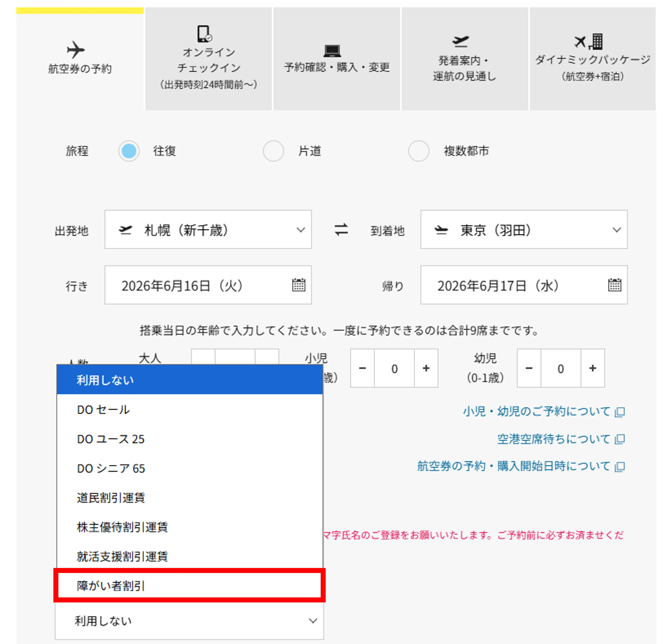Click the 帰り return date field
663x644 pixels.
click(524, 285)
